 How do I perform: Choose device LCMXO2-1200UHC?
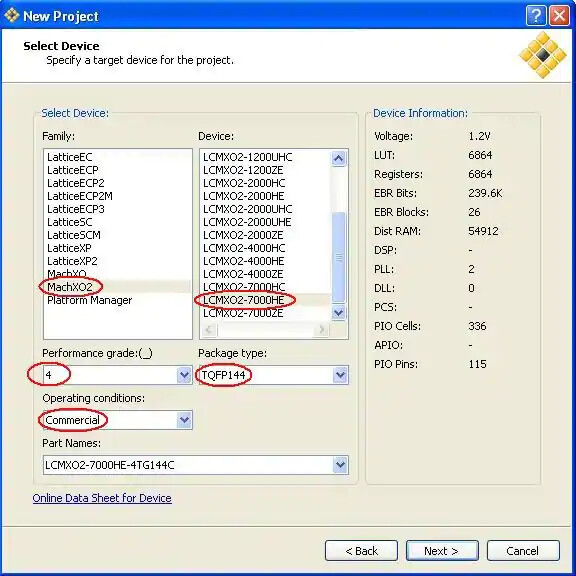pyautogui.click(x=248, y=157)
